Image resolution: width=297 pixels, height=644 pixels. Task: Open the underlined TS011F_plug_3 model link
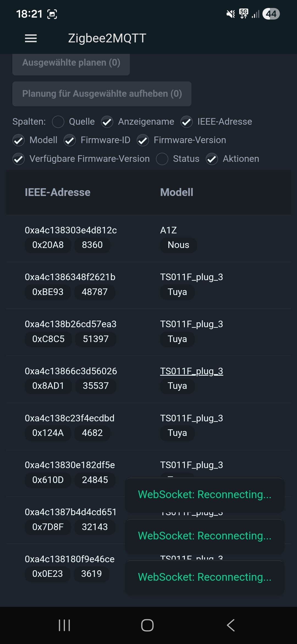[x=191, y=371]
